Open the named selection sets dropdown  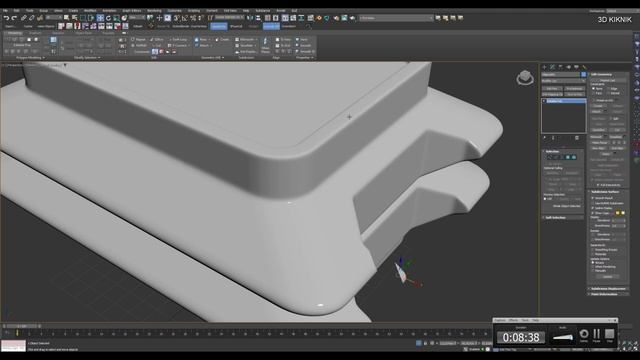click(229, 18)
